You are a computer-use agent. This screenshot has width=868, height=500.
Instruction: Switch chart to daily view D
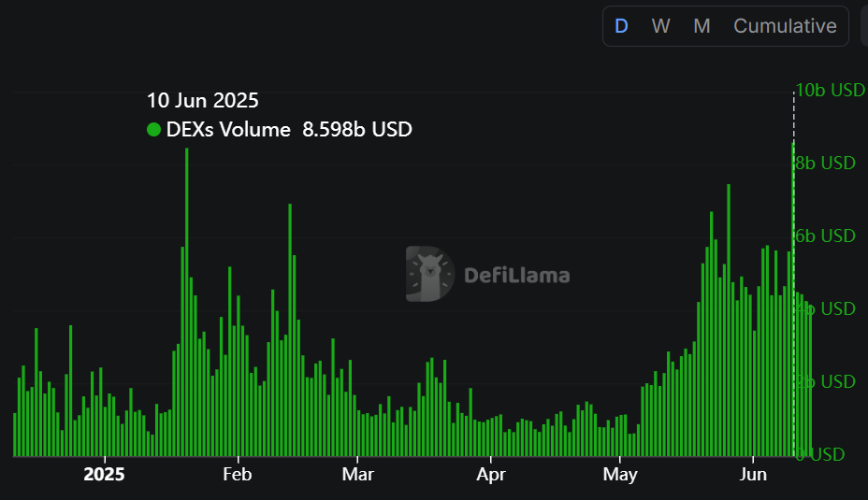pos(621,26)
